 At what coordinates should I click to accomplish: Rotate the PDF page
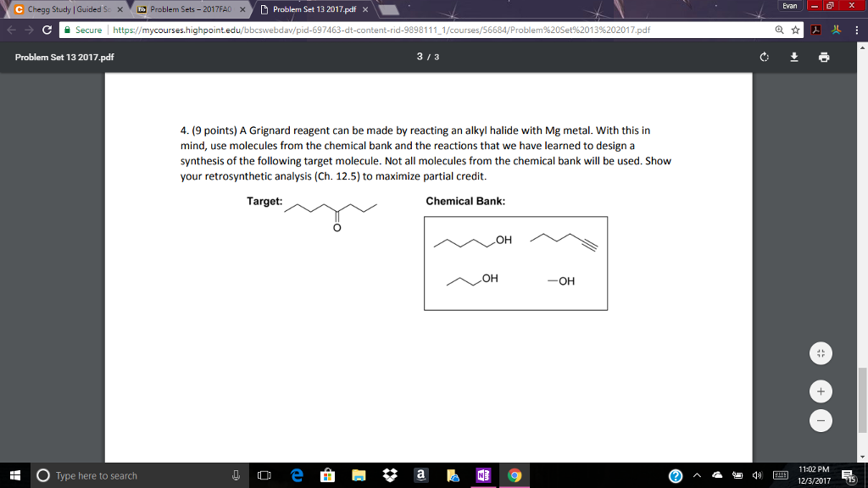click(x=765, y=57)
